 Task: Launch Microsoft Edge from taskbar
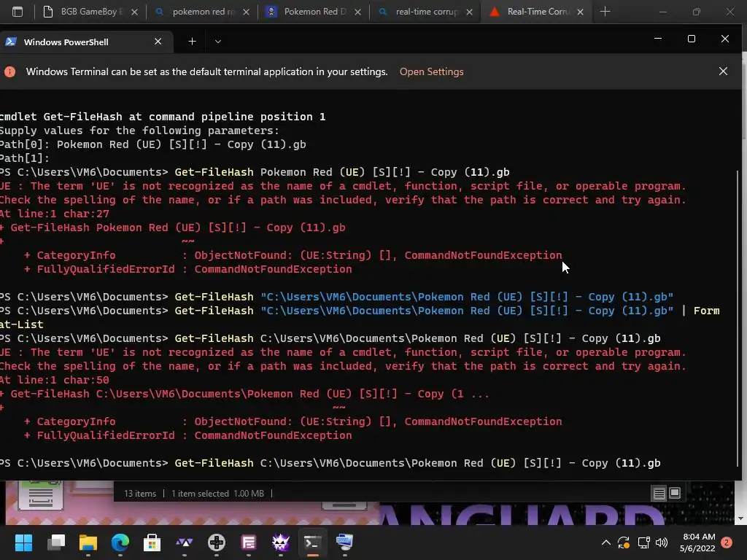(120, 542)
